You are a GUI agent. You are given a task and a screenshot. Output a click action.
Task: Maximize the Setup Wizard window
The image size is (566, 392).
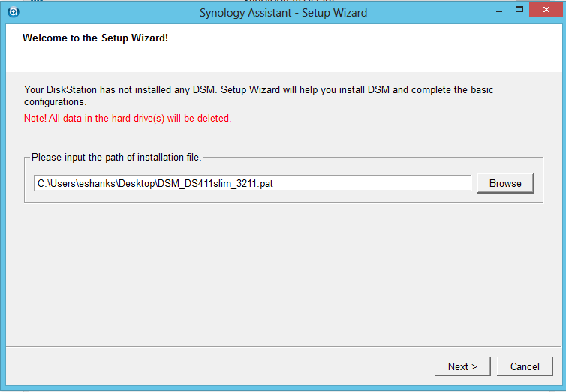coord(518,11)
